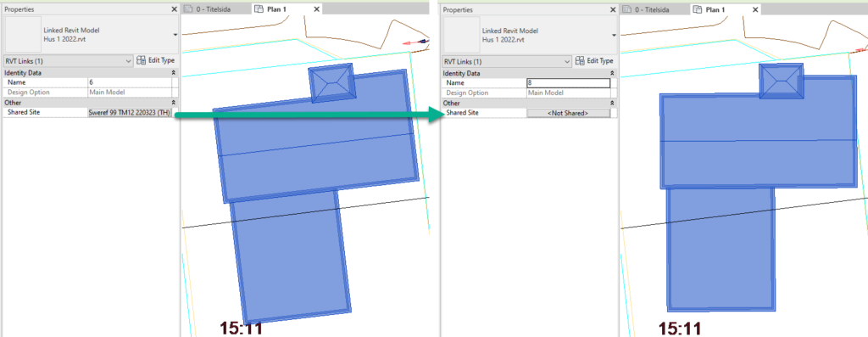Click Edit Type icon in left Properties panel
Image resolution: width=868 pixels, height=337 pixels.
point(142,60)
